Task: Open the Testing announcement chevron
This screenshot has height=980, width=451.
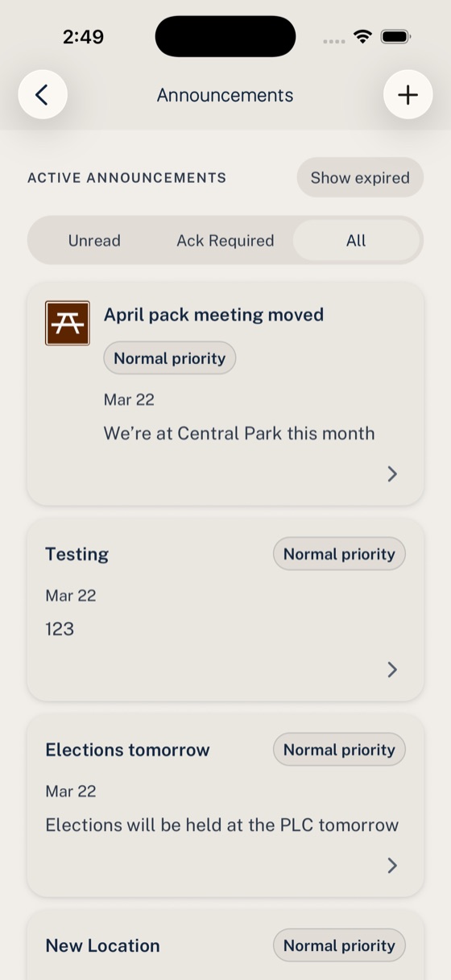Action: pos(392,669)
